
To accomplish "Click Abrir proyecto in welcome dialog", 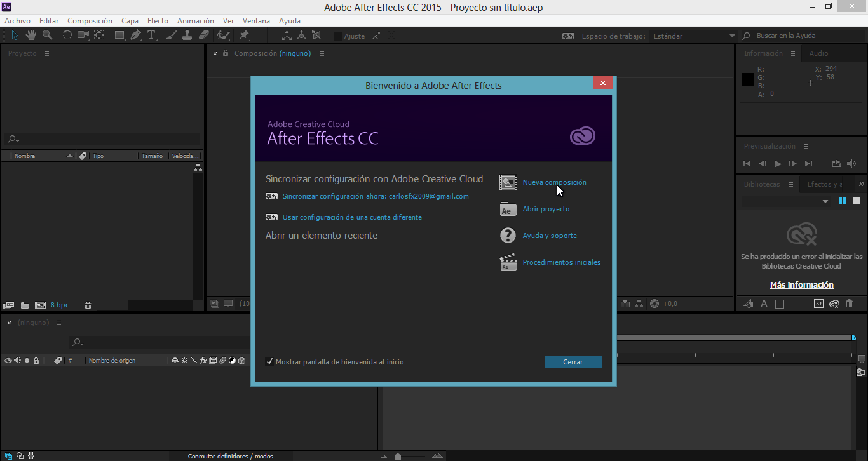I will 546,209.
